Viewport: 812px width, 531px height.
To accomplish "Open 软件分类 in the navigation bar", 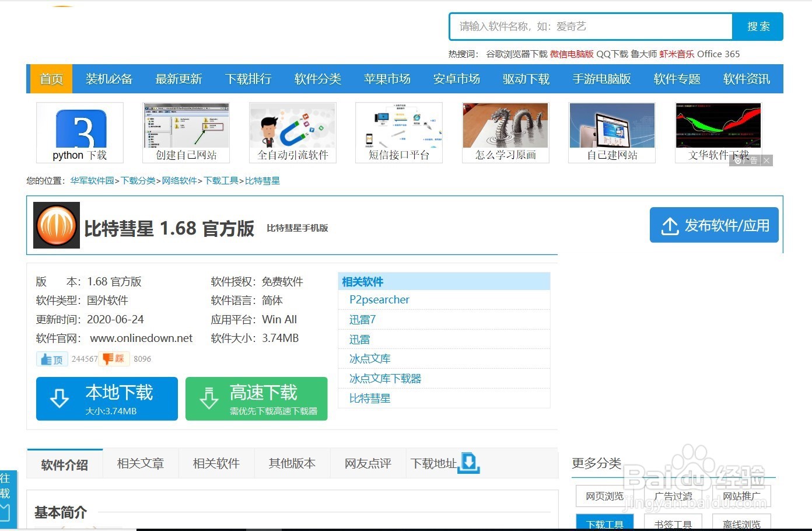I will (x=318, y=79).
